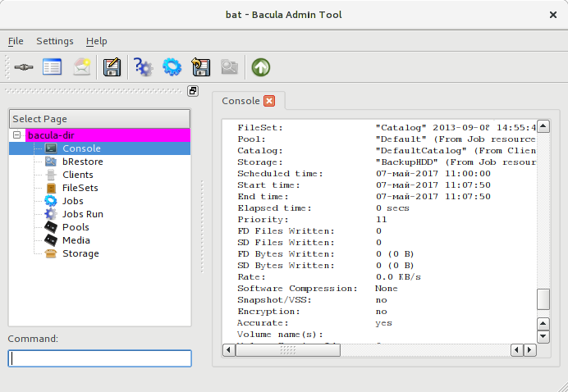Image resolution: width=568 pixels, height=392 pixels.
Task: Click the Connect plug icon in toolbar
Action: [24, 67]
